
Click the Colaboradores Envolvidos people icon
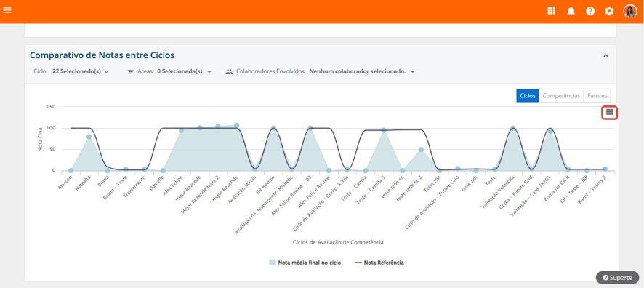tap(229, 71)
